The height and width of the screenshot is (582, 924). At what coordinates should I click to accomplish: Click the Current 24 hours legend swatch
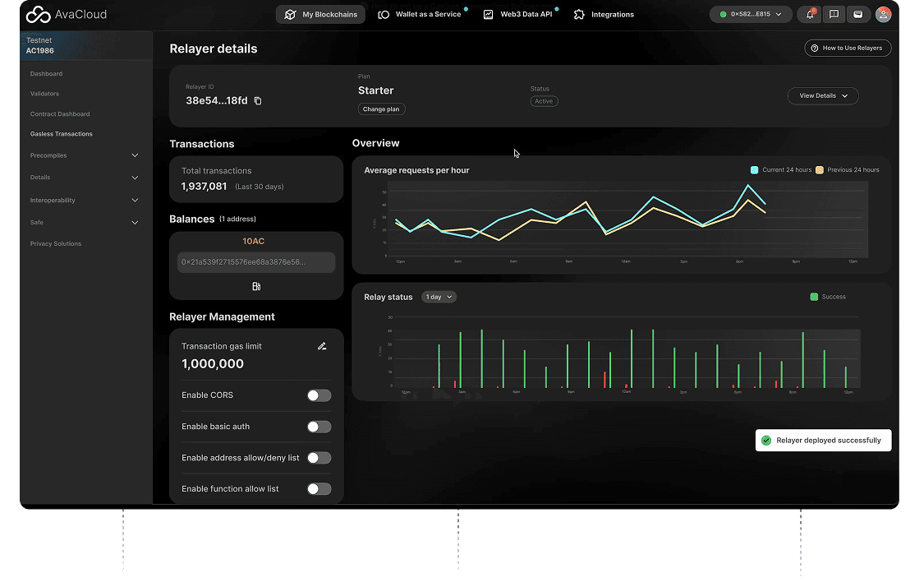754,170
